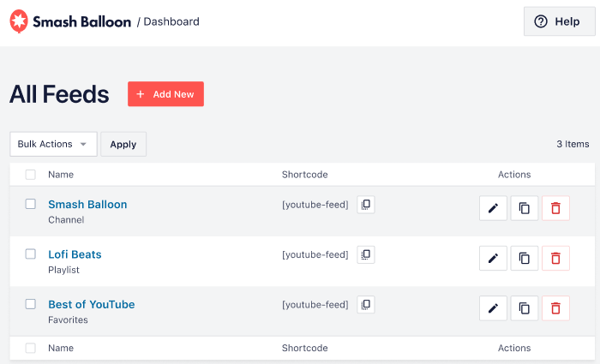Check the Smash Balloon feed checkbox
This screenshot has width=600, height=364.
coord(31,205)
